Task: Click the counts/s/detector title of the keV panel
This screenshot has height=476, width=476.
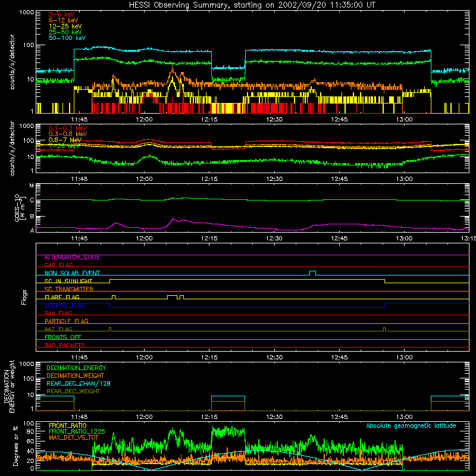Action: (x=12, y=62)
